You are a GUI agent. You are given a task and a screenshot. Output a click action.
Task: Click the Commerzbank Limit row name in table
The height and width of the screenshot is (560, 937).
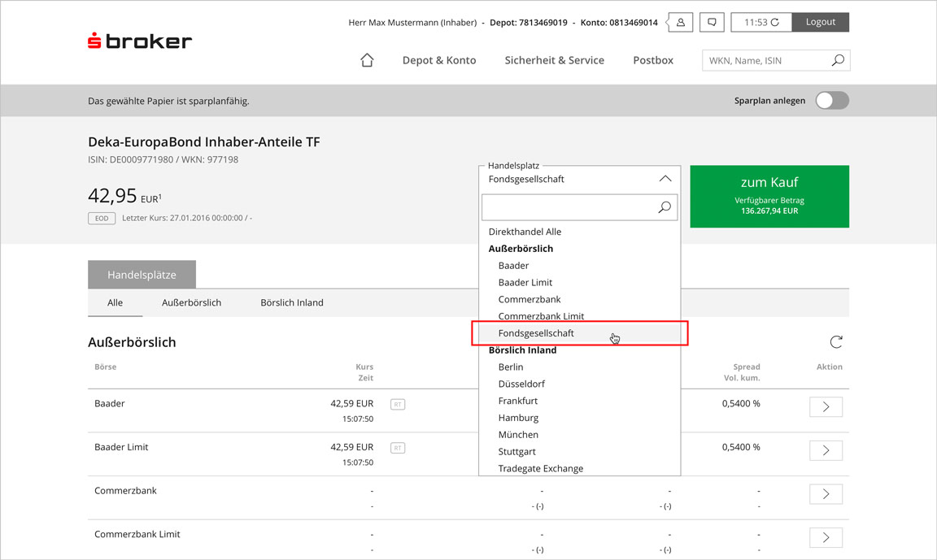click(x=137, y=534)
